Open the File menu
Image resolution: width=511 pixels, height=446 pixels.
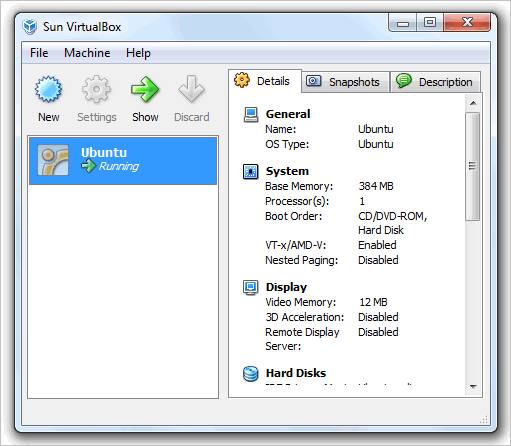pyautogui.click(x=39, y=53)
